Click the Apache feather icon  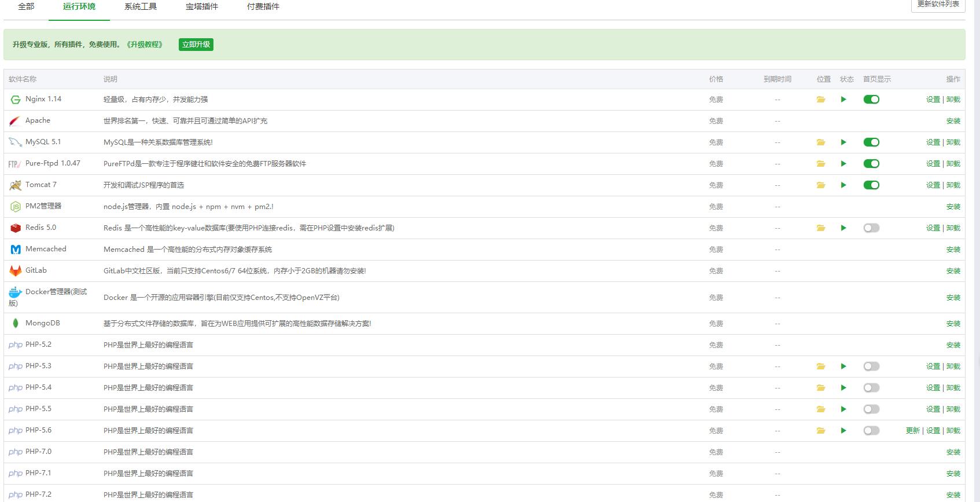point(16,121)
